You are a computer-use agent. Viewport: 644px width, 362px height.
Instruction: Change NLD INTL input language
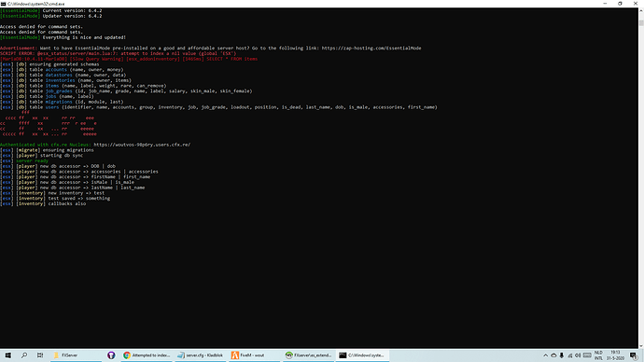pos(598,355)
